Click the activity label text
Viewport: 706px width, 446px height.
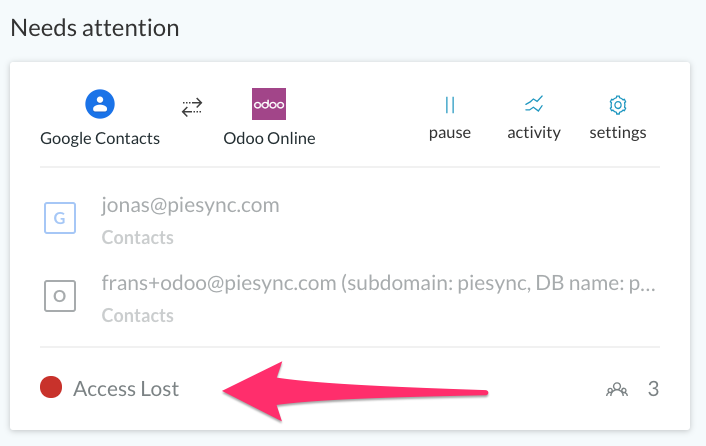pyautogui.click(x=534, y=133)
